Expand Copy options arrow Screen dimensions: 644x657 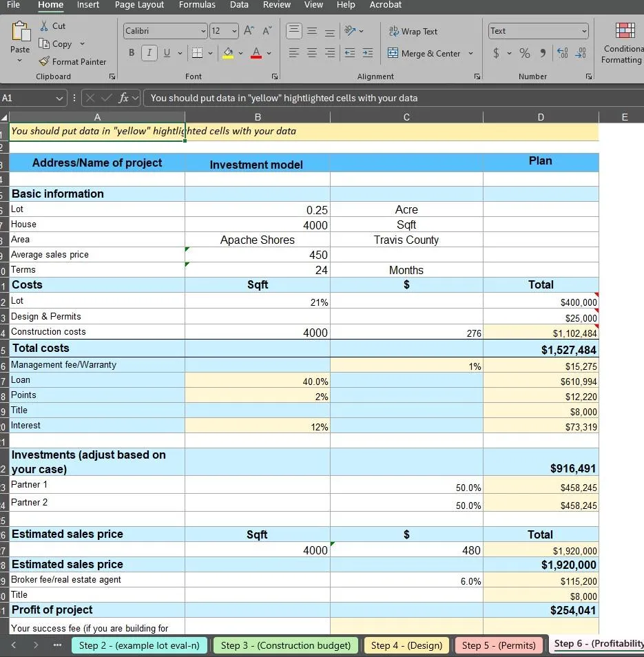tap(82, 43)
